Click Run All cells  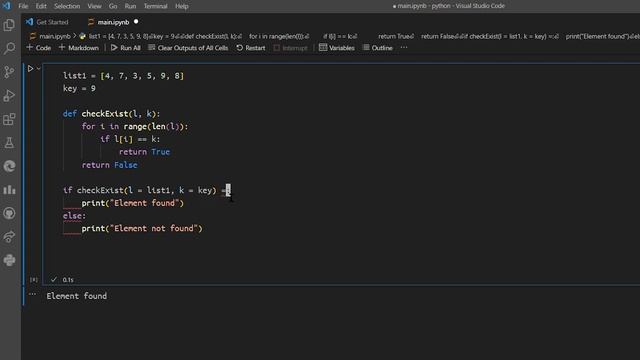pyautogui.click(x=126, y=48)
